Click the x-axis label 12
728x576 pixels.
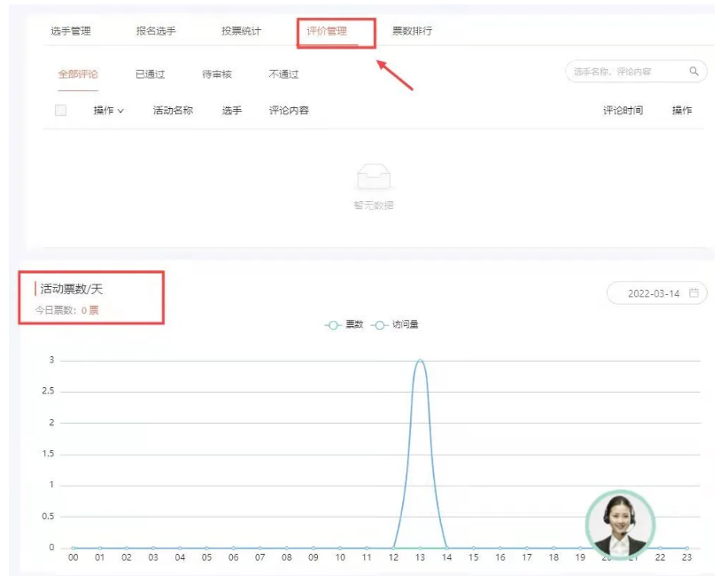[393, 557]
